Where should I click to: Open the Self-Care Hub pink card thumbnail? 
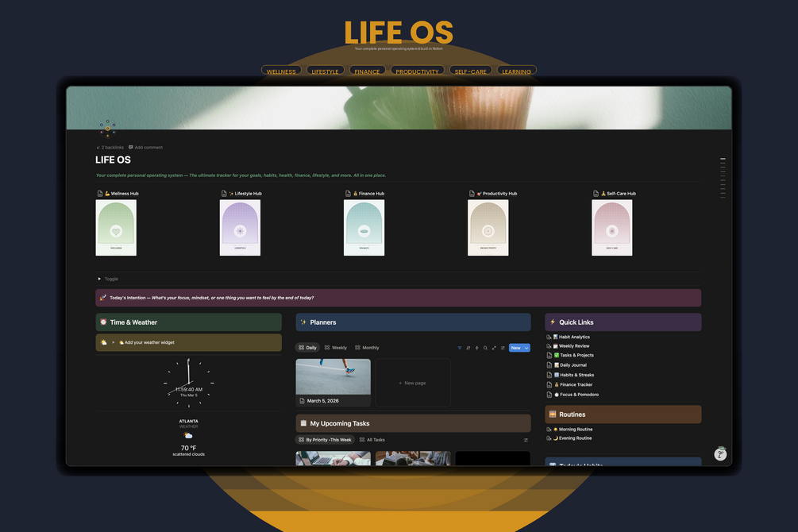(611, 228)
